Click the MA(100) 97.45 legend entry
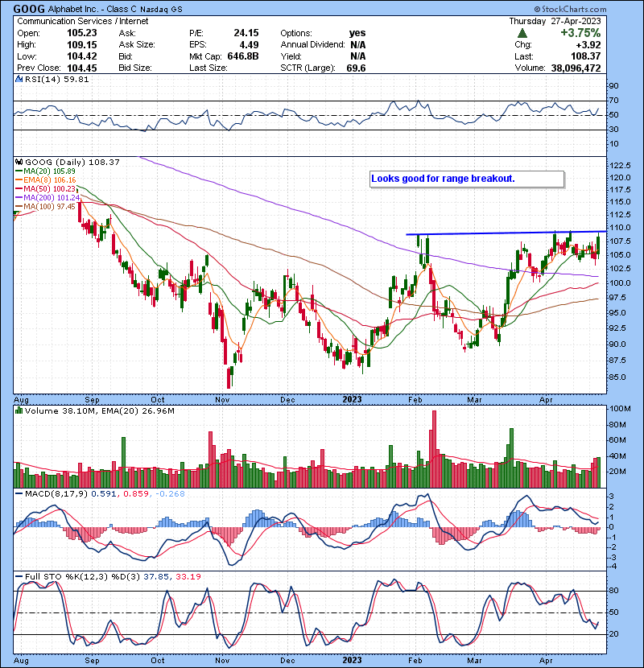This screenshot has height=668, width=644. point(45,207)
